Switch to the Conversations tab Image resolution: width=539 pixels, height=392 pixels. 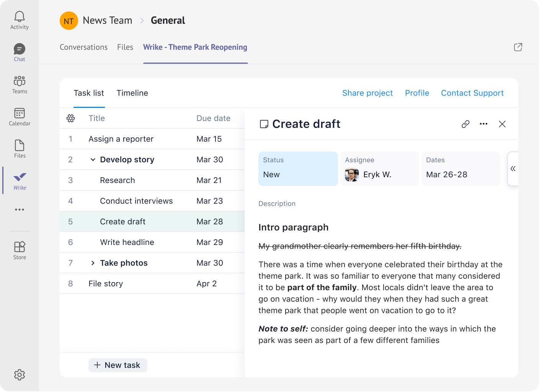[x=83, y=47]
